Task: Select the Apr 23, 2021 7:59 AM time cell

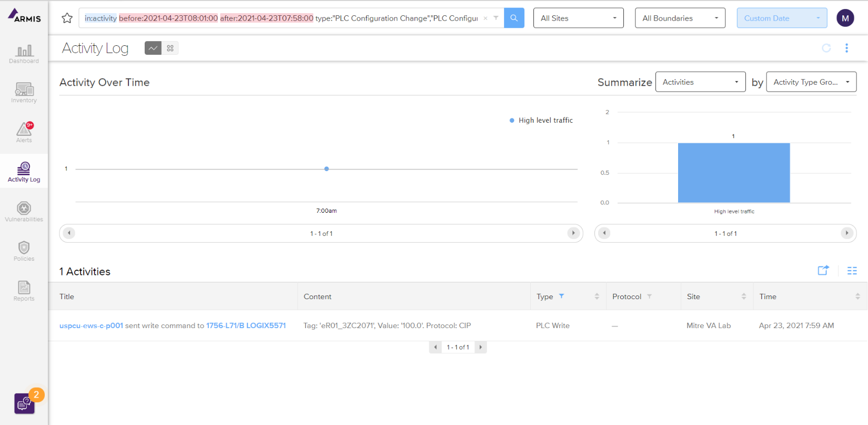Action: pos(796,325)
